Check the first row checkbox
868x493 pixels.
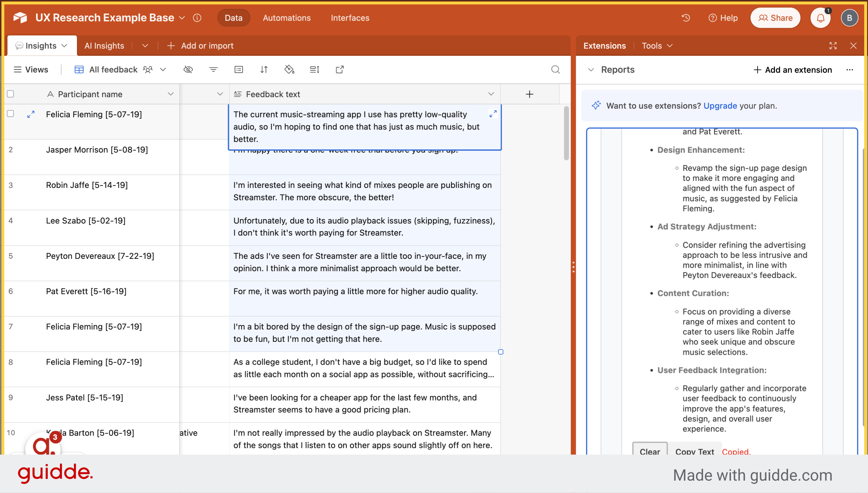click(x=11, y=113)
